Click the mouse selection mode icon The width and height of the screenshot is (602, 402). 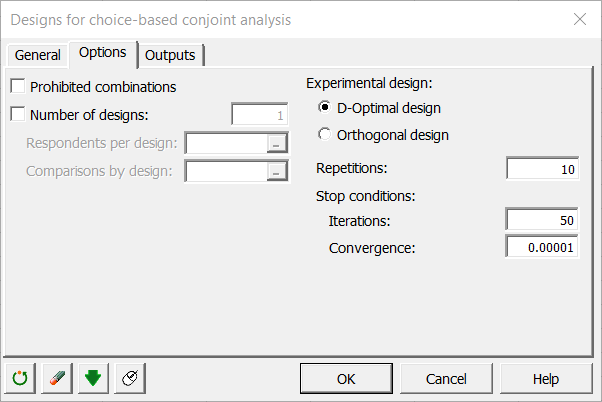click(130, 379)
